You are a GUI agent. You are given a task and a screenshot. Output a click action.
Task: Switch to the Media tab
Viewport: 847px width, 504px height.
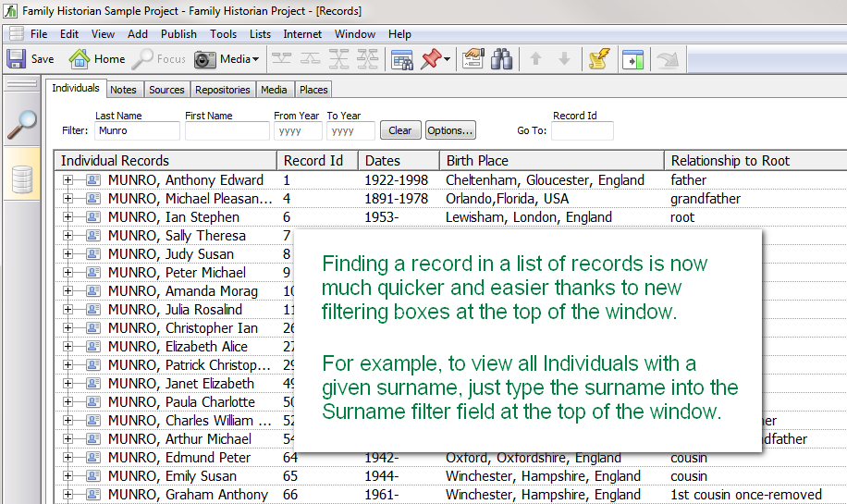tap(274, 90)
